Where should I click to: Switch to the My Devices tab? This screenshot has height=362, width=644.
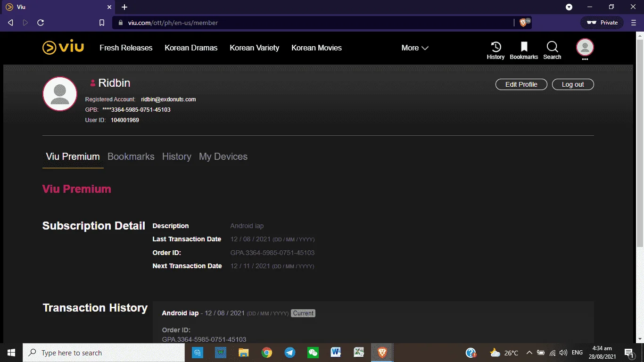[223, 156]
